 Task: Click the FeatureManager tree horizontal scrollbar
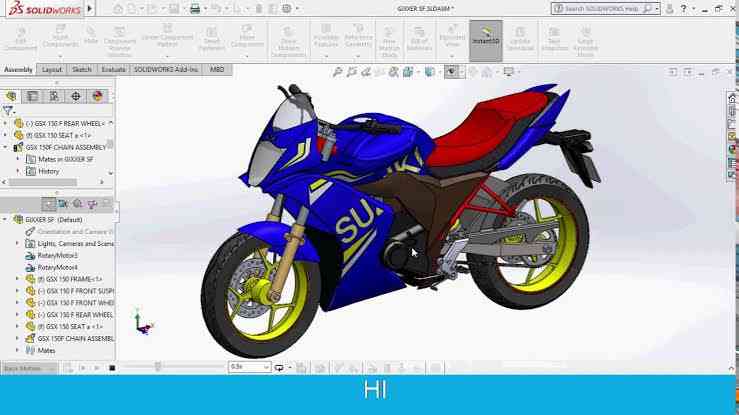pyautogui.click(x=43, y=182)
